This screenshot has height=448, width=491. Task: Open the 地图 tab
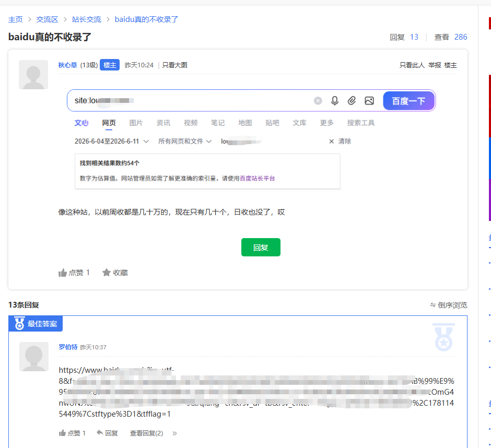coord(245,123)
